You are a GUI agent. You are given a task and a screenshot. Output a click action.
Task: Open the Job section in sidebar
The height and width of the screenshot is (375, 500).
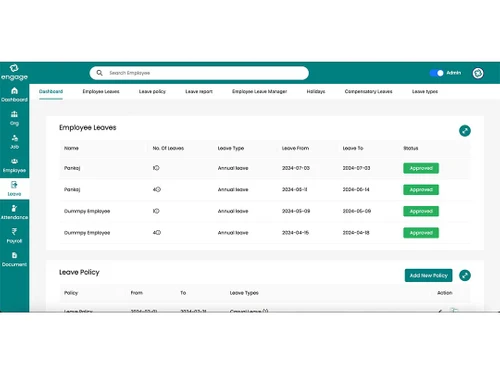click(14, 142)
